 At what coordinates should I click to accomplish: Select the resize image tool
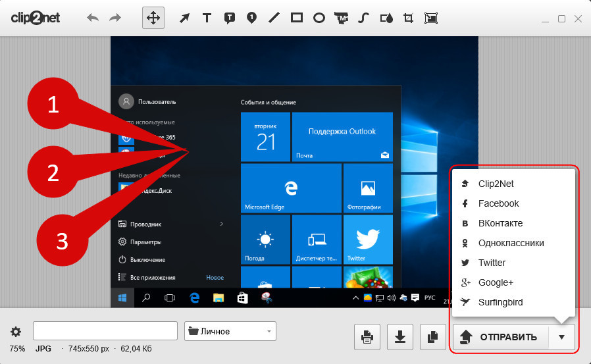click(x=431, y=18)
